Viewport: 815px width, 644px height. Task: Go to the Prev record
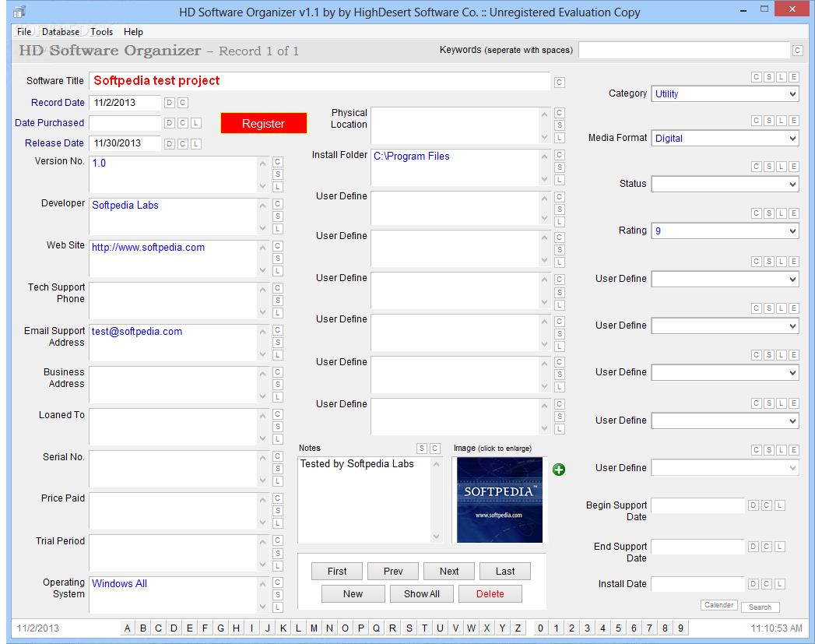click(x=393, y=572)
